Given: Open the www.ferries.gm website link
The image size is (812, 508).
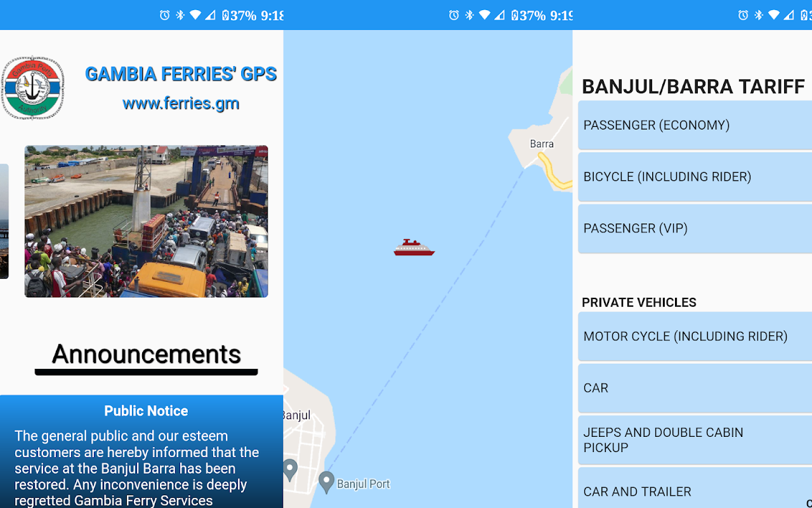Looking at the screenshot, I should (181, 104).
